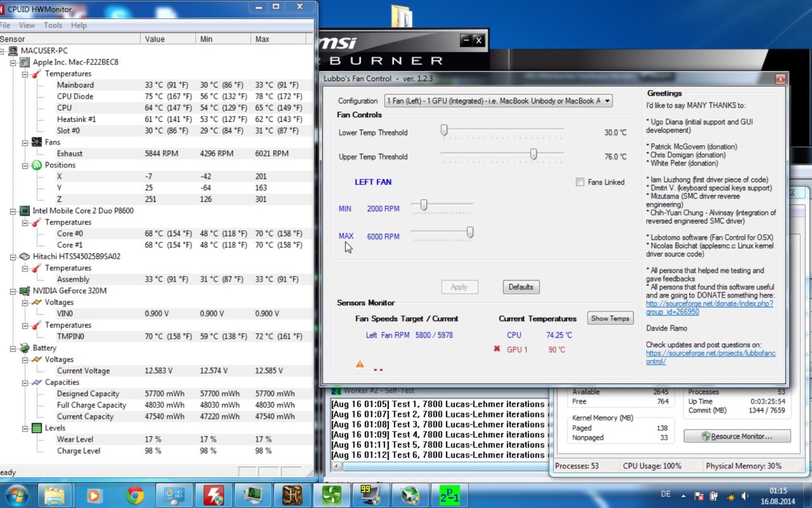Collapse the Hitachi HTS545025B9SA02 node
Screen dimensions: 812x508
13,257
